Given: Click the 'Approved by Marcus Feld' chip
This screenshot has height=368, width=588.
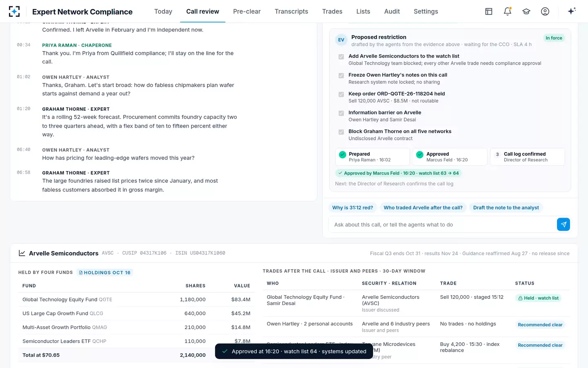Looking at the screenshot, I should pyautogui.click(x=398, y=173).
